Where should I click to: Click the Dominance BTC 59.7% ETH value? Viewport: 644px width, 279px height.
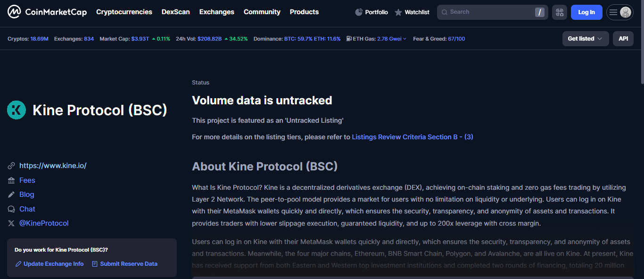coord(312,39)
